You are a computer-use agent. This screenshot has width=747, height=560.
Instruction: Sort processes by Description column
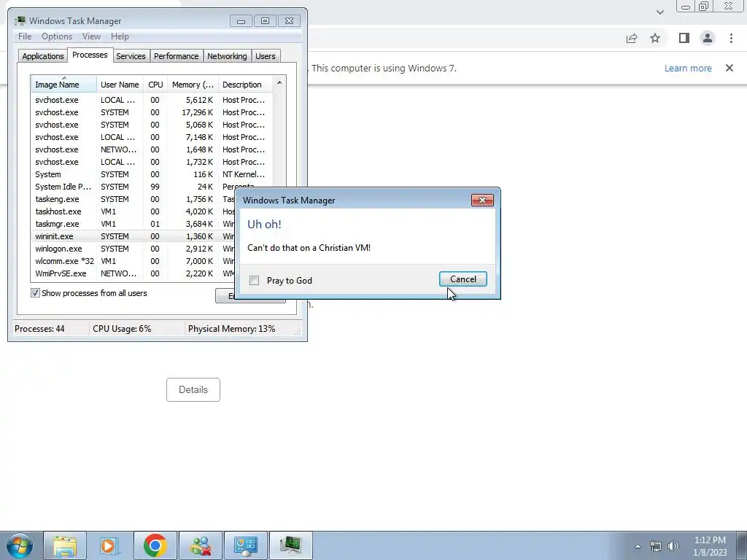click(245, 85)
